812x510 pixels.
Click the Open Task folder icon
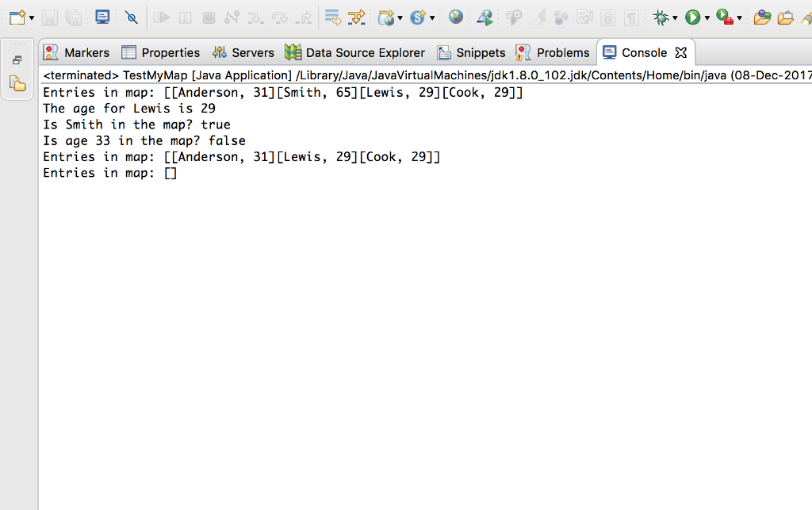click(x=785, y=17)
